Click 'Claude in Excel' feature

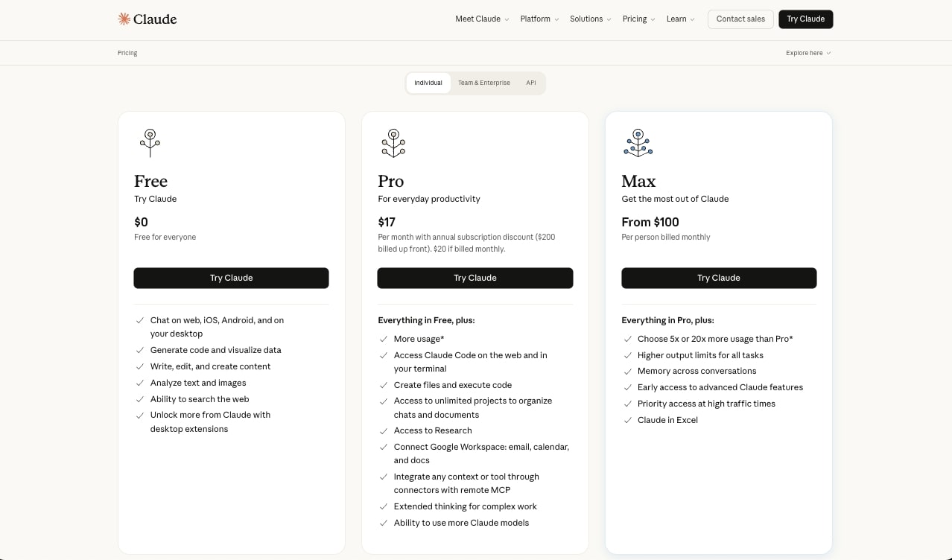[667, 420]
